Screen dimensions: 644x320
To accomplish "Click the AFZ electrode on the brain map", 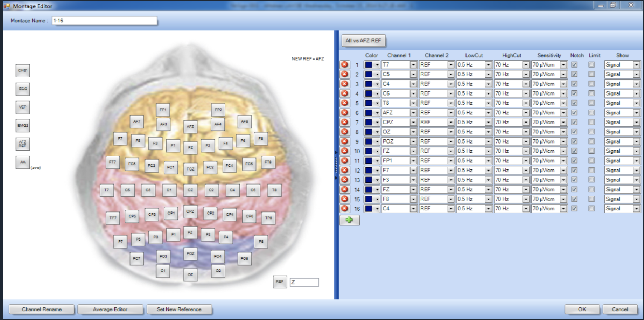I will click(x=190, y=127).
